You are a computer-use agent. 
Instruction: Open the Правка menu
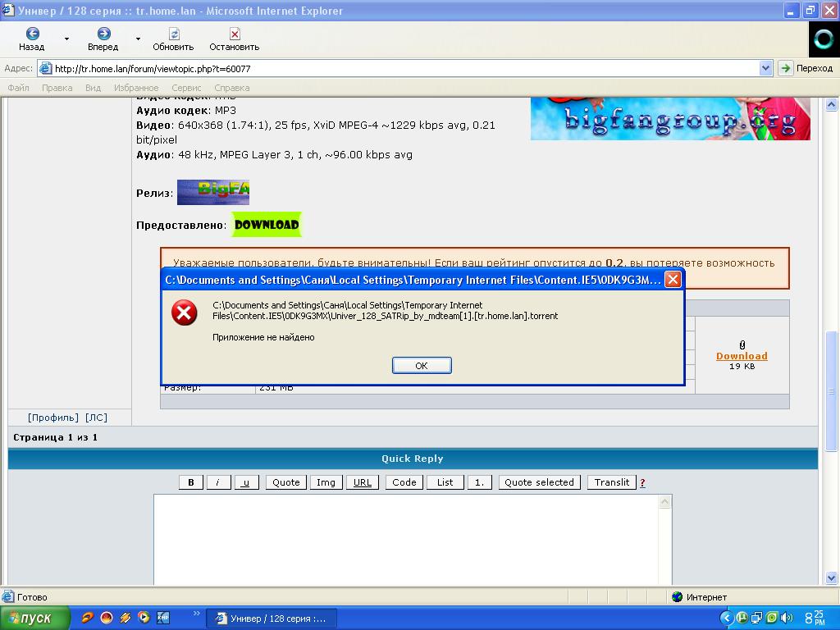[57, 87]
